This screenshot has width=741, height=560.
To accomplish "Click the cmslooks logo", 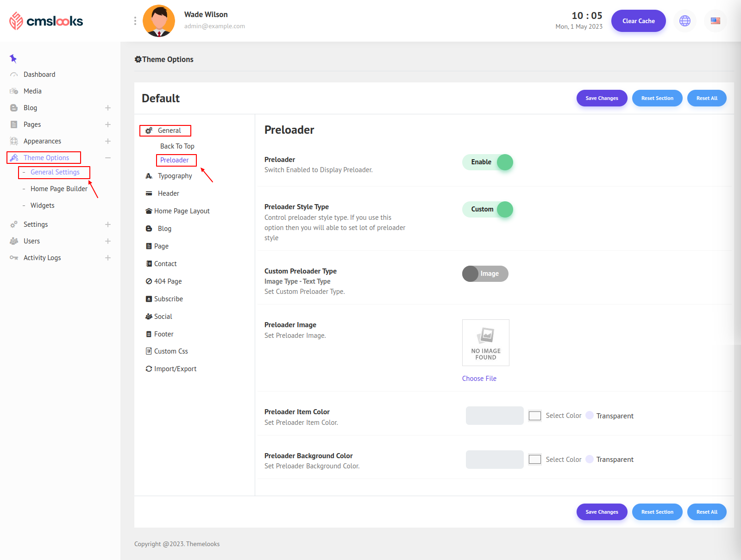I will [46, 21].
